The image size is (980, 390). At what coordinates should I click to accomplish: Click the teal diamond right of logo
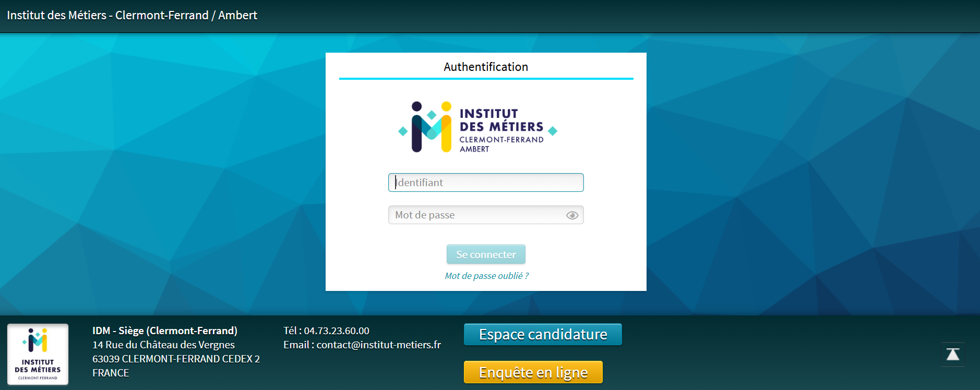click(x=553, y=131)
